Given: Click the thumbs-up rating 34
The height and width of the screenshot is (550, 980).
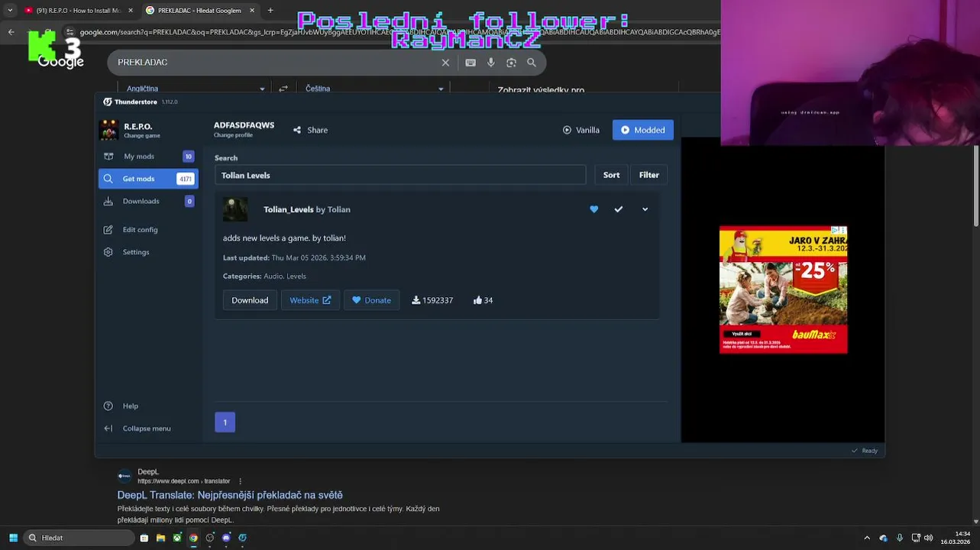Looking at the screenshot, I should tap(483, 300).
